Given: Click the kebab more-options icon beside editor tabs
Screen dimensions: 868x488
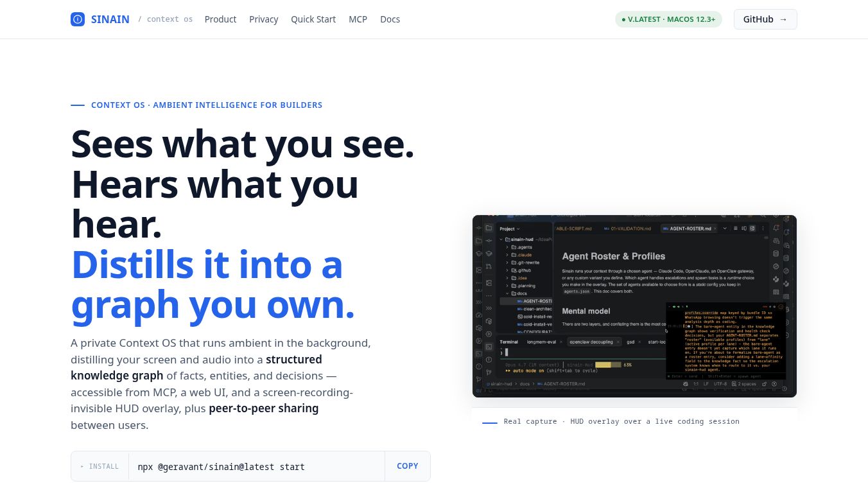Looking at the screenshot, I should pos(763,228).
